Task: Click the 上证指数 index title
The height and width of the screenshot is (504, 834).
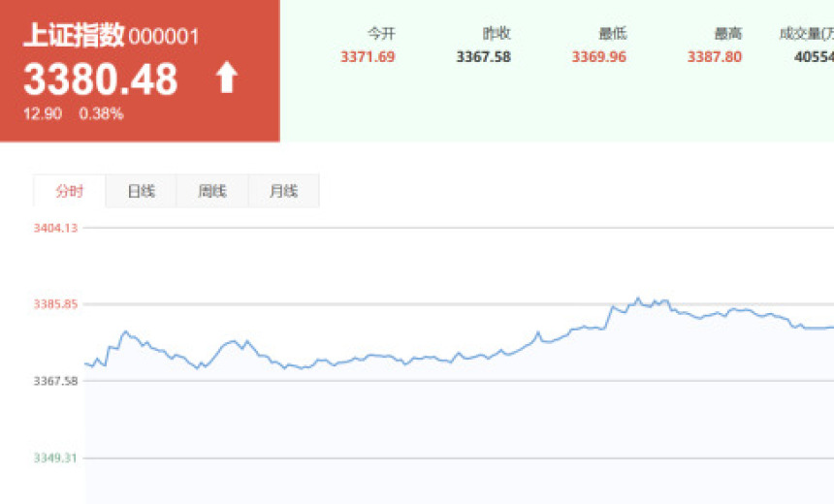Action: click(74, 35)
